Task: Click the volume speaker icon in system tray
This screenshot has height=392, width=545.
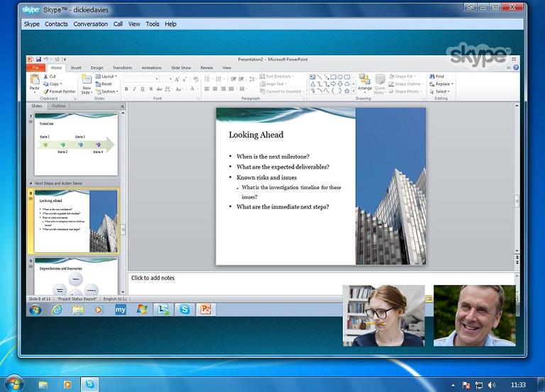Action: [x=492, y=385]
